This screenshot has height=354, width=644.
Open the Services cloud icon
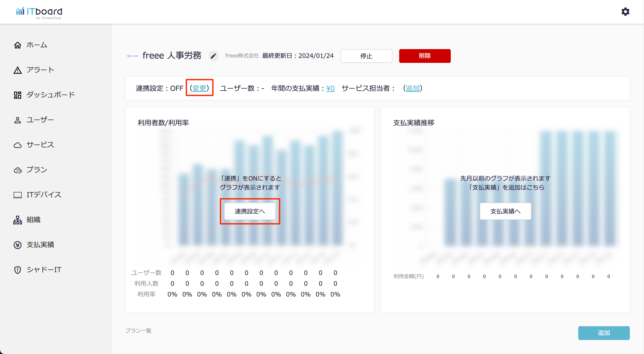(17, 145)
